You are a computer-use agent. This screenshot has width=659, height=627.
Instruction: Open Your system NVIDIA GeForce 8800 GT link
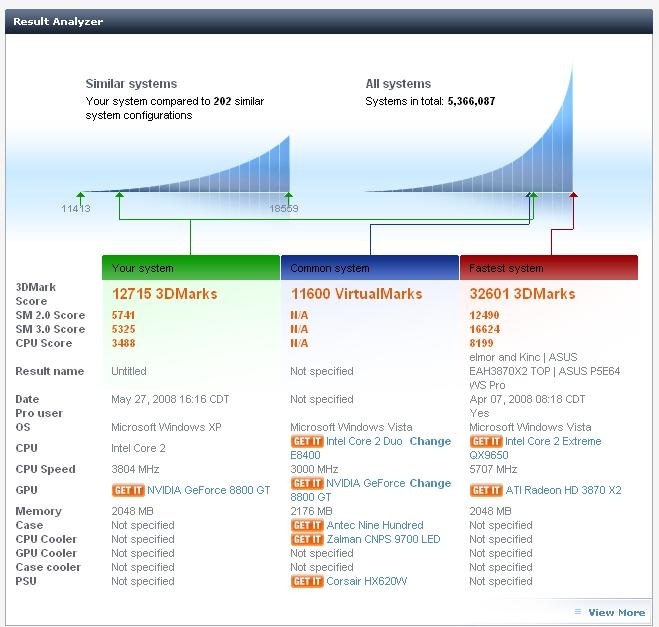click(208, 490)
